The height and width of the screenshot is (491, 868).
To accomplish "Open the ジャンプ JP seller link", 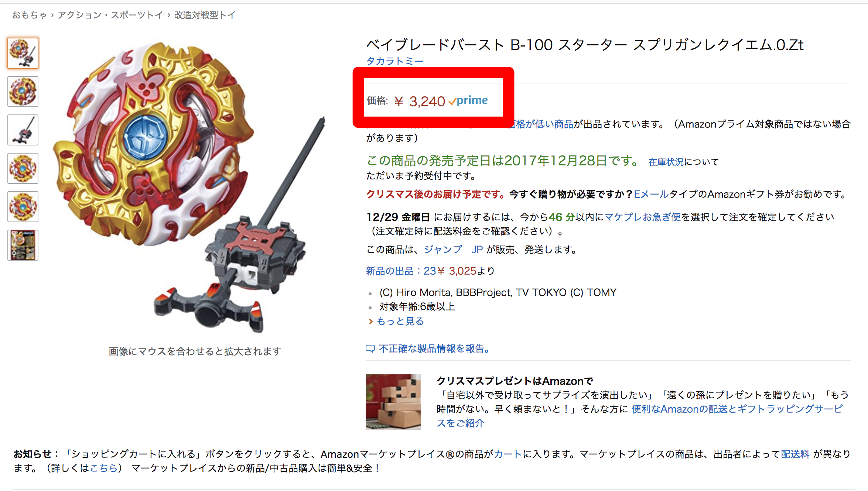I will click(x=453, y=250).
